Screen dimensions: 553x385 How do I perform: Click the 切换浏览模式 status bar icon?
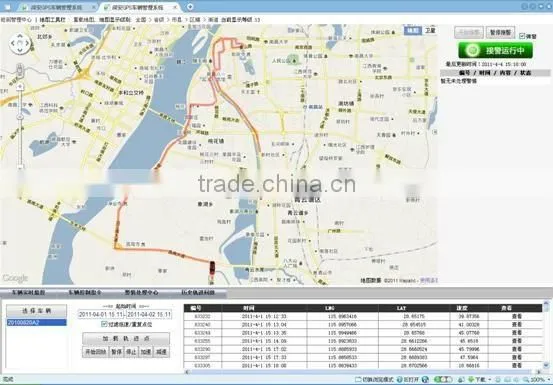[x=358, y=379]
